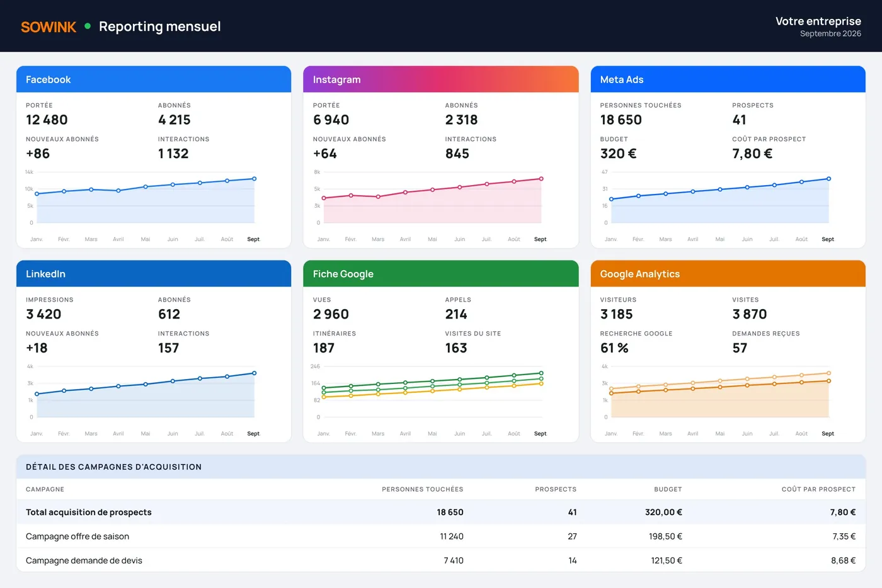Image resolution: width=882 pixels, height=588 pixels.
Task: Click Recherche Google value 61 %
Action: coord(614,348)
